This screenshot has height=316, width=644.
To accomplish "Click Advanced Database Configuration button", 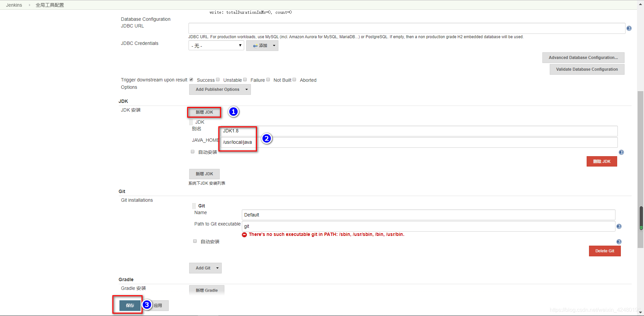I will tap(583, 58).
